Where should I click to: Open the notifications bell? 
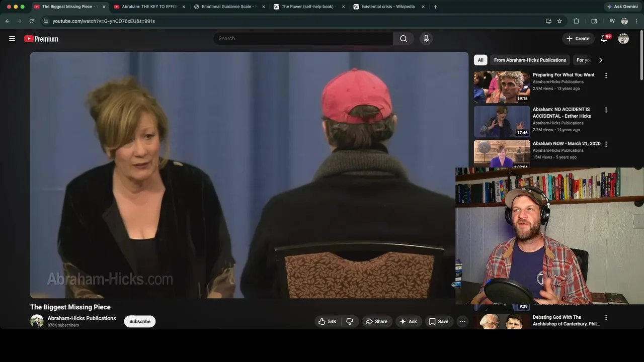(x=605, y=39)
